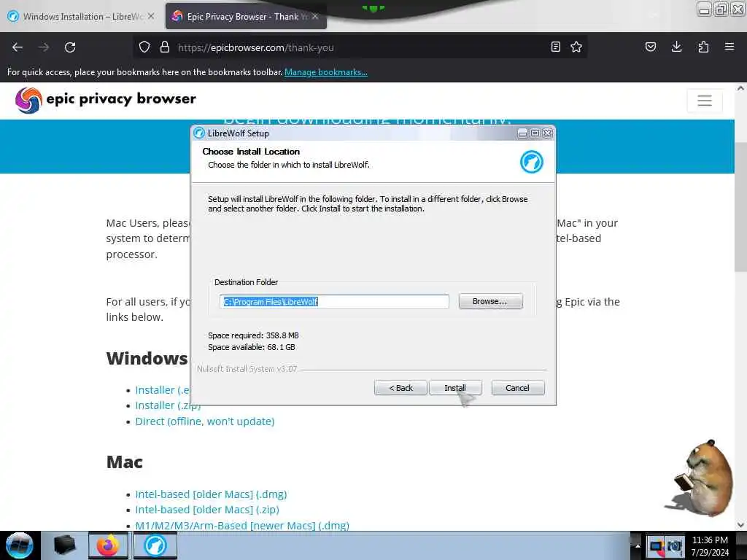The width and height of the screenshot is (747, 560).
Task: Click the browser Back arrow
Action: click(x=18, y=47)
